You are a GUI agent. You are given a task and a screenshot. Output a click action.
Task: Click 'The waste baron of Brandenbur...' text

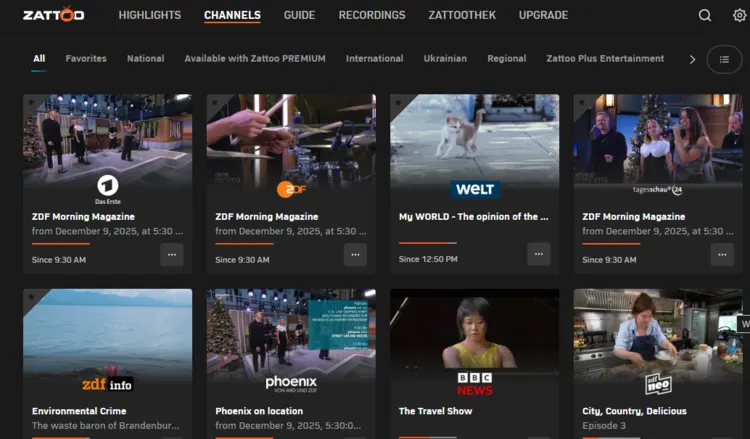(x=106, y=425)
